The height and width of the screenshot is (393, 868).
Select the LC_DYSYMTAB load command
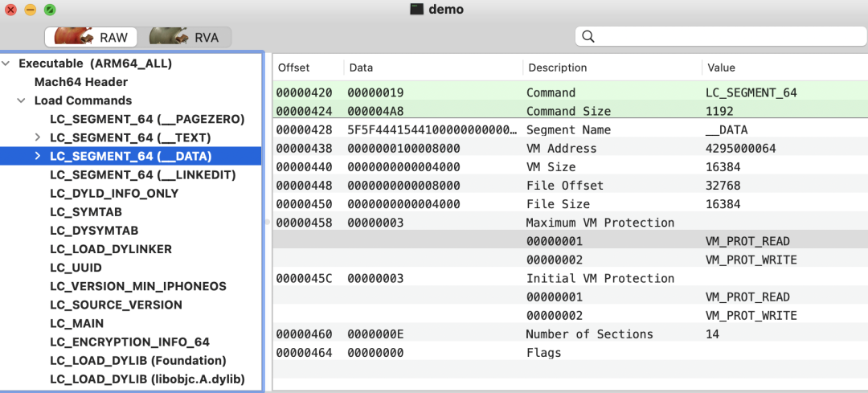click(x=94, y=231)
